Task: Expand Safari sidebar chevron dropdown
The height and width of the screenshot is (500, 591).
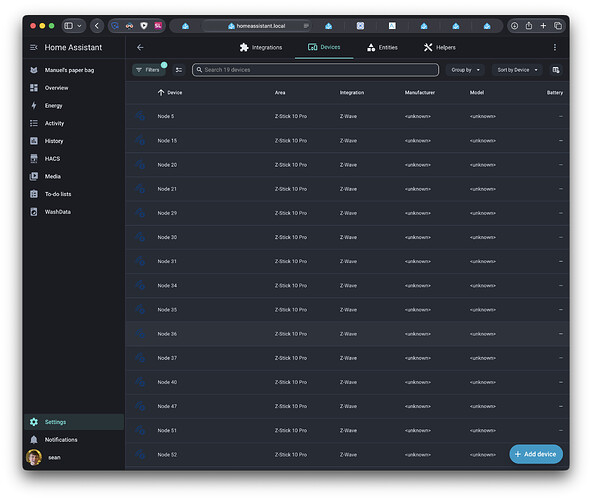Action: tap(80, 26)
